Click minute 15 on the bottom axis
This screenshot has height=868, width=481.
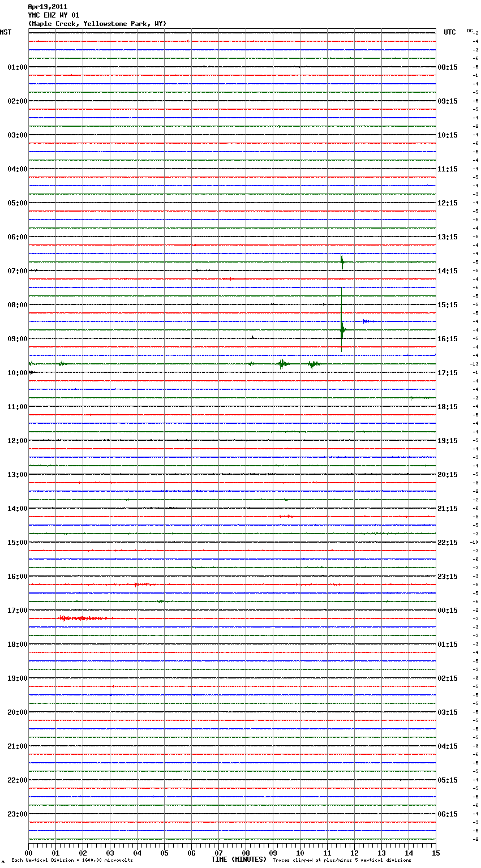click(x=436, y=852)
